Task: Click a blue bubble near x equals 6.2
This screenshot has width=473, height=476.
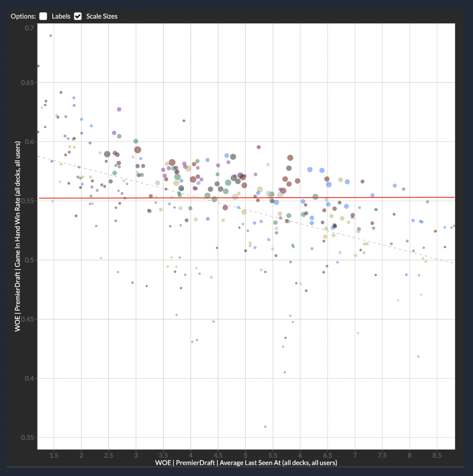Action: click(x=309, y=170)
